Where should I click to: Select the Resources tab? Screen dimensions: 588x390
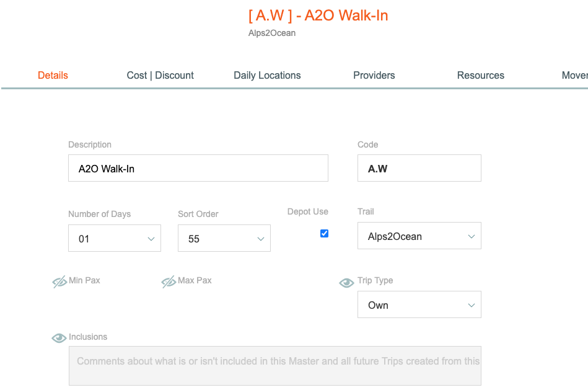point(480,76)
